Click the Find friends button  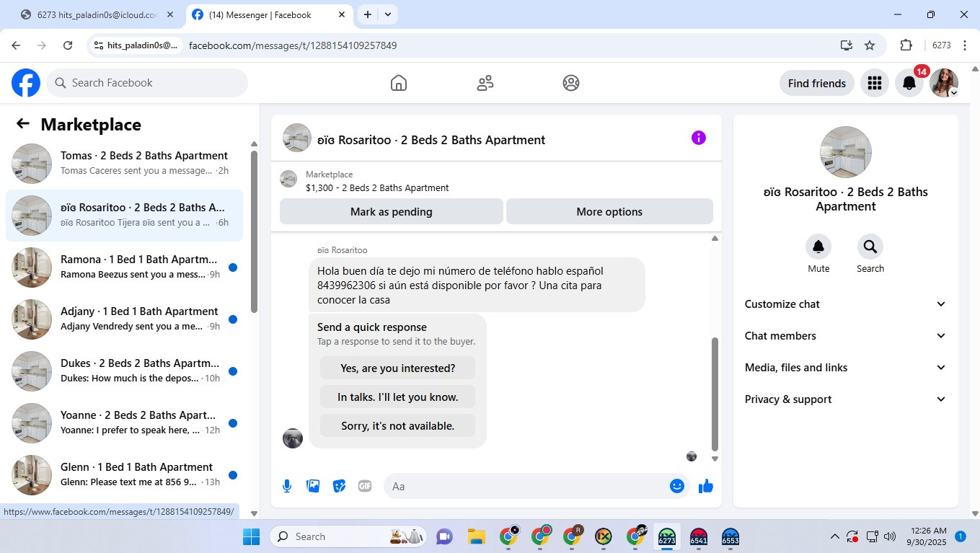click(x=817, y=83)
